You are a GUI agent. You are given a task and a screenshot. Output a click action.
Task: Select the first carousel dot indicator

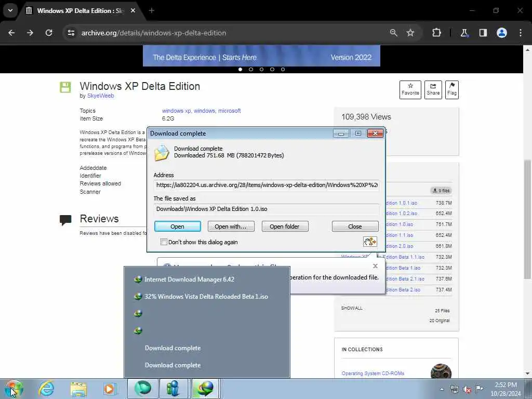pos(240,69)
